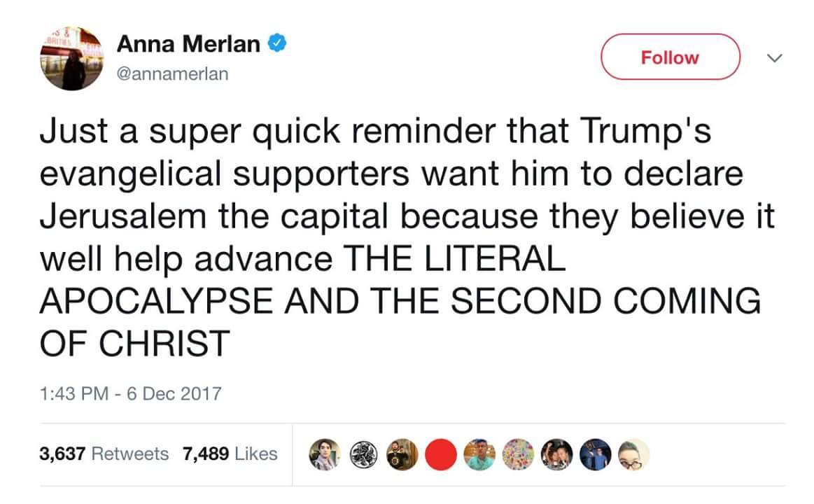
Task: Click the tweet text body
Action: coord(399,238)
